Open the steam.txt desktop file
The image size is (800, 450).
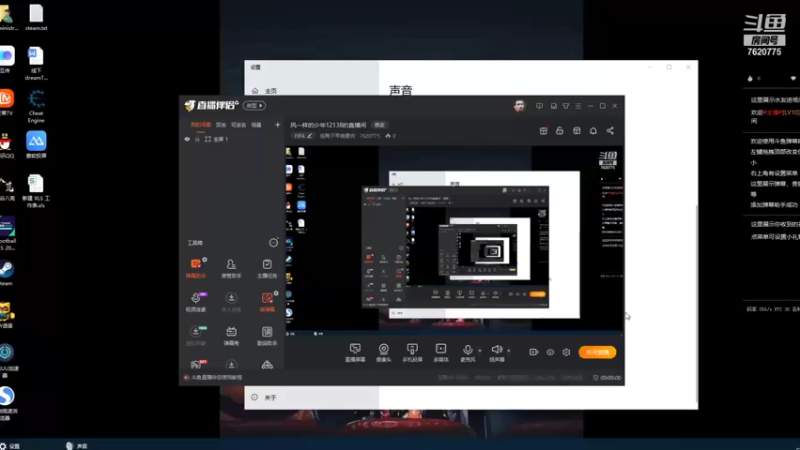(x=36, y=18)
